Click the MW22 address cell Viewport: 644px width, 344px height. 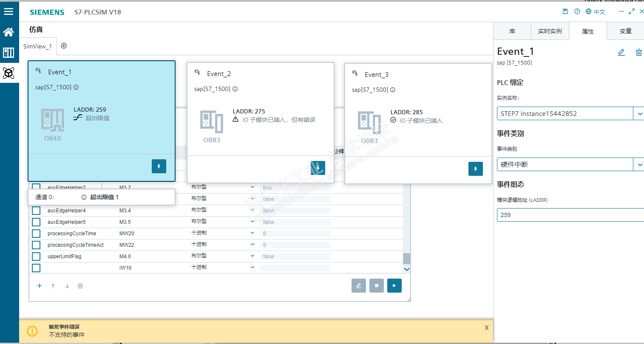[127, 245]
